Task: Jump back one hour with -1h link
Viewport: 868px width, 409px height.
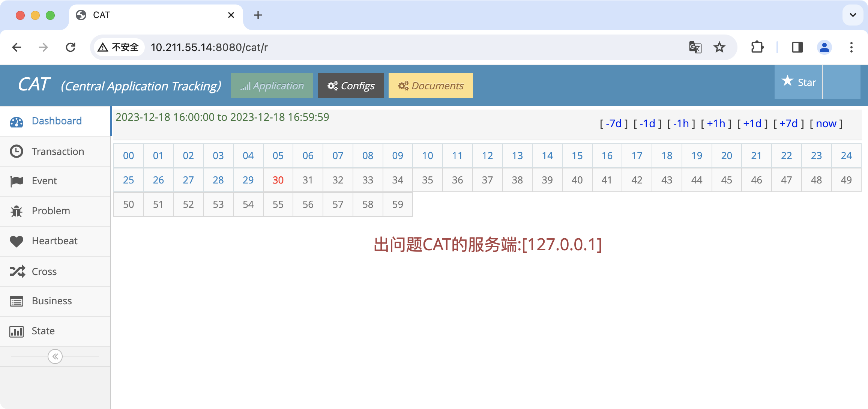Action: click(x=681, y=123)
